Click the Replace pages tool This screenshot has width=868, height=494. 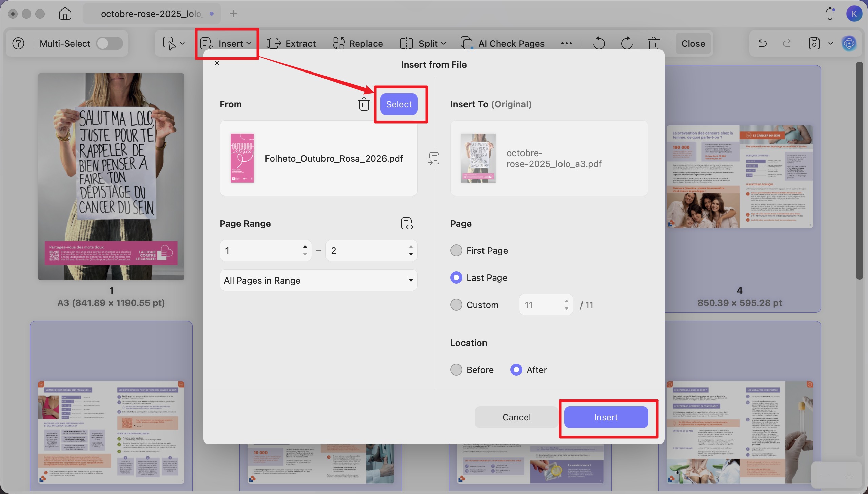coord(357,43)
